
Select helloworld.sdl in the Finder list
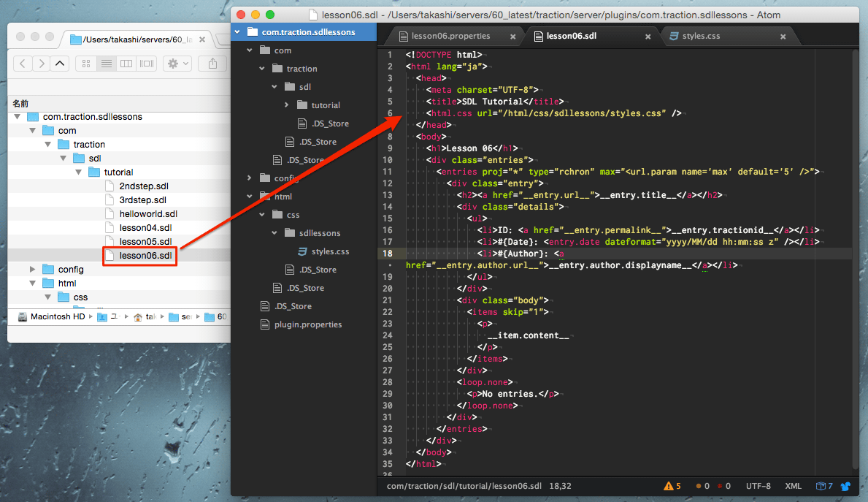point(148,214)
